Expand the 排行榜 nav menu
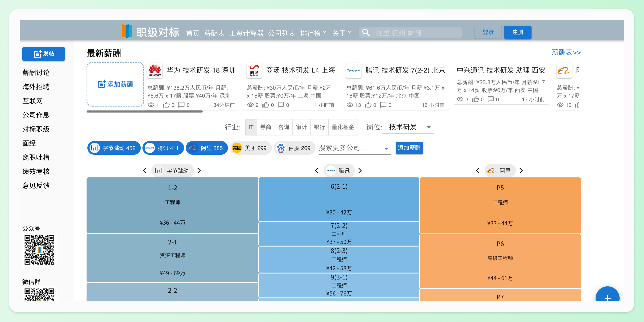The height and width of the screenshot is (322, 644). pyautogui.click(x=313, y=33)
